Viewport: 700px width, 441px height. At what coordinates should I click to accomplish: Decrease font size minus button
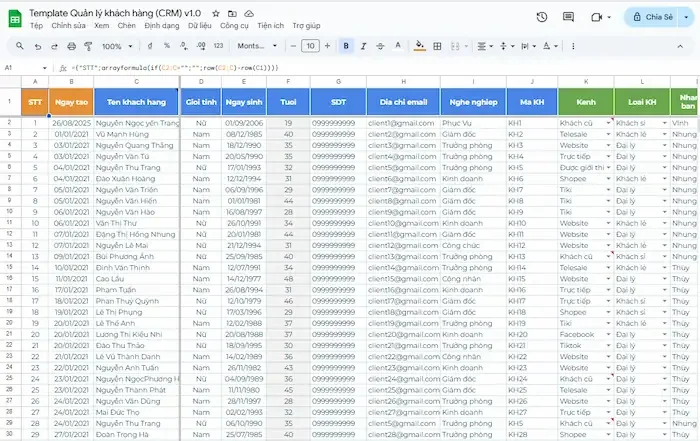point(293,46)
